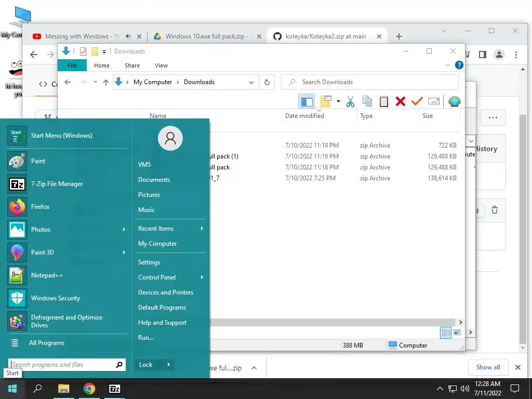Viewport: 532px width, 399px height.
Task: Open Explorer help question mark icon
Action: point(459,65)
